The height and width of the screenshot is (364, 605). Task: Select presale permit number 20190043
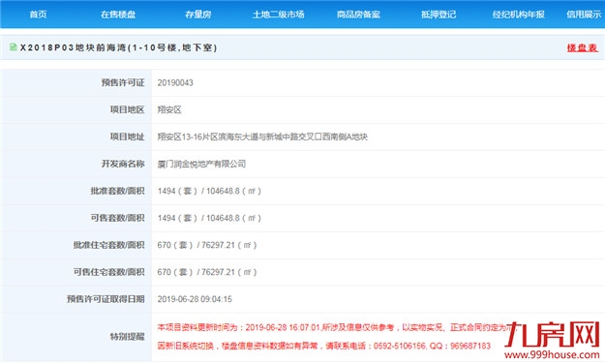(x=175, y=83)
